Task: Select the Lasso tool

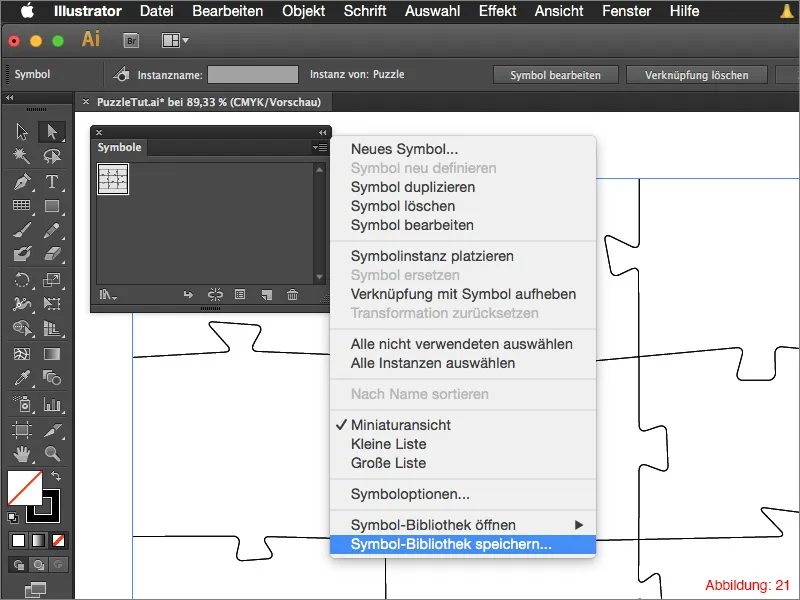Action: [52, 156]
